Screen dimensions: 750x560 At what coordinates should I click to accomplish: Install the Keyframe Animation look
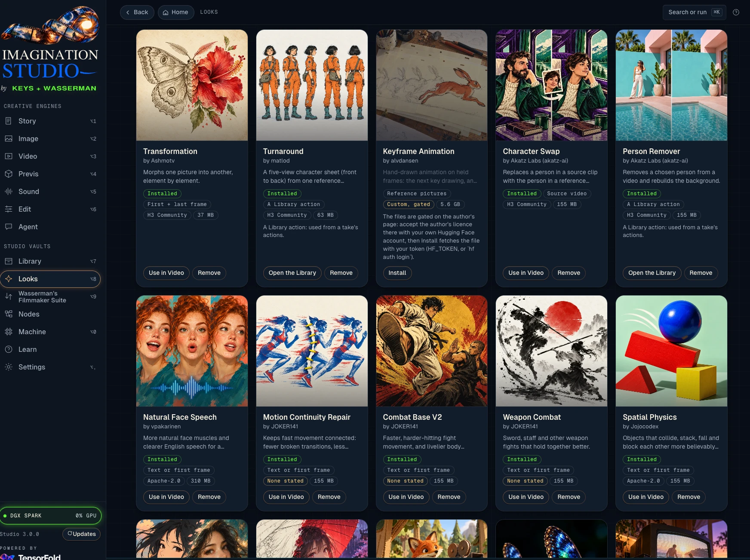(397, 273)
